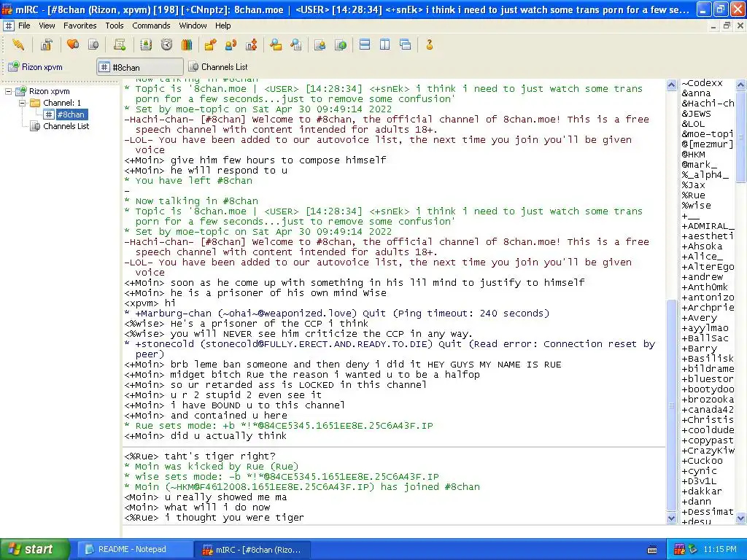Select %Rue in the nick list
Viewport: 747px width, 560px height.
coord(693,195)
